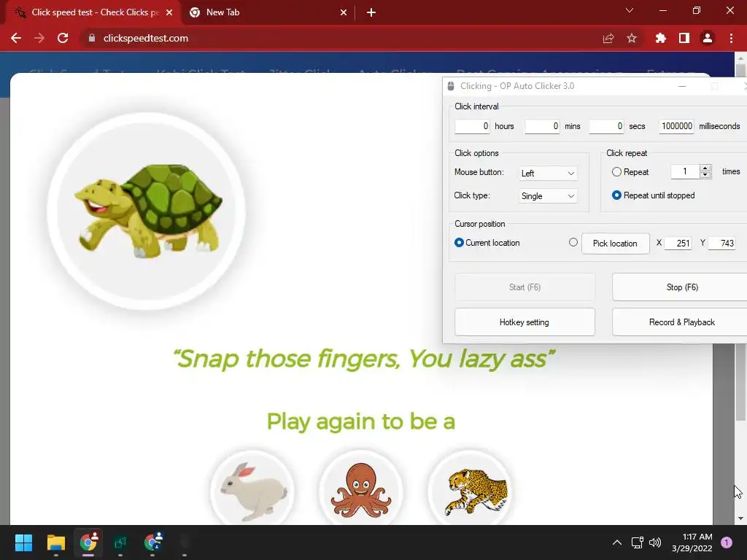Show hidden system tray icons

click(617, 542)
